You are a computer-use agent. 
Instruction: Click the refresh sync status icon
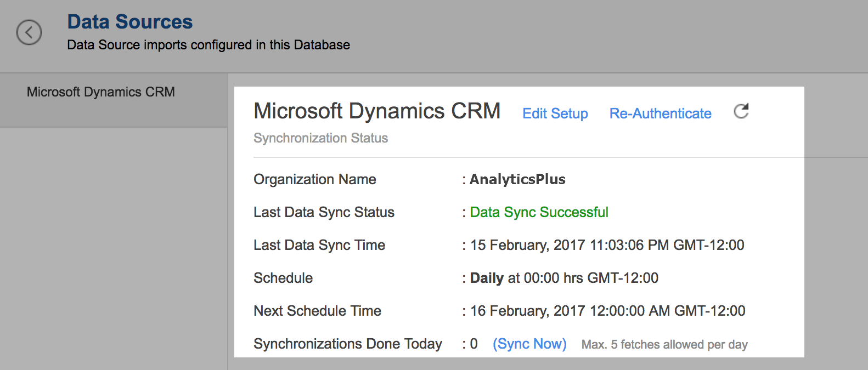pyautogui.click(x=741, y=111)
